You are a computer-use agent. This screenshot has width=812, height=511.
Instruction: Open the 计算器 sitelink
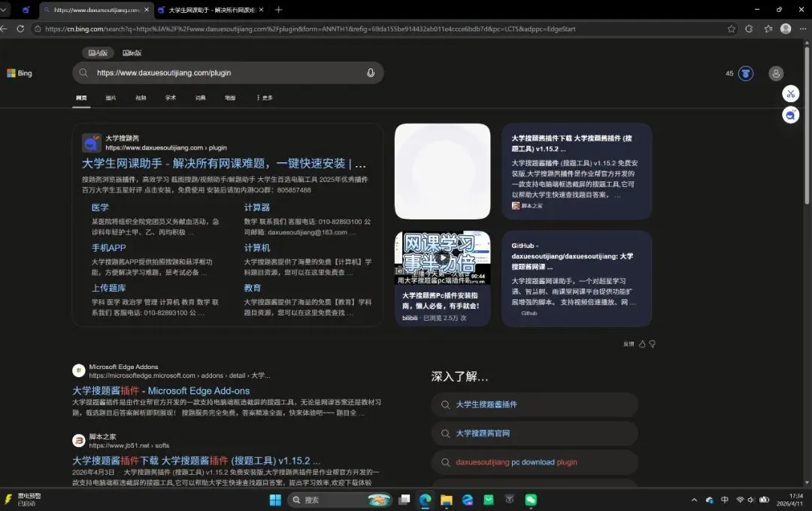257,207
